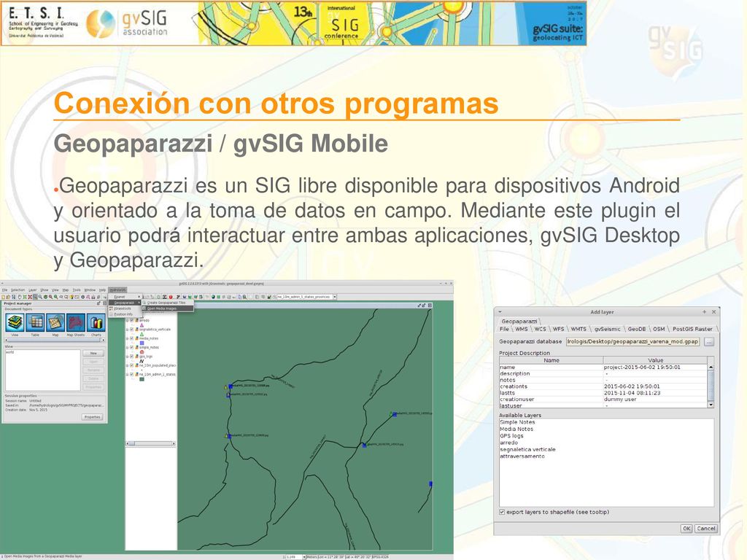
Task: Open the gvSeismic tab
Action: pos(608,329)
